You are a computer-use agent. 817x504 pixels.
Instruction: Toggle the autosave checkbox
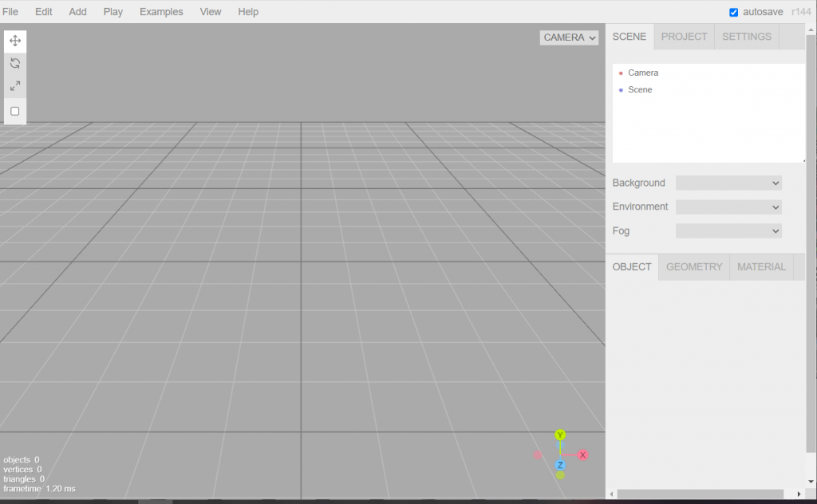734,12
